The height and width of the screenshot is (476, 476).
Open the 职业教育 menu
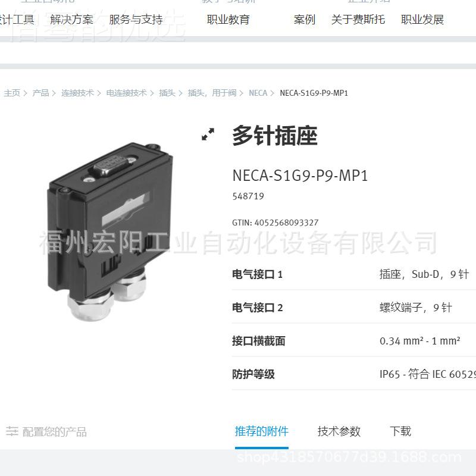pyautogui.click(x=228, y=20)
